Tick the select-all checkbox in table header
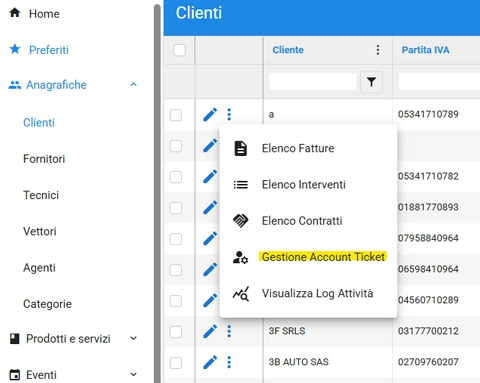The height and width of the screenshot is (383, 480). [179, 50]
